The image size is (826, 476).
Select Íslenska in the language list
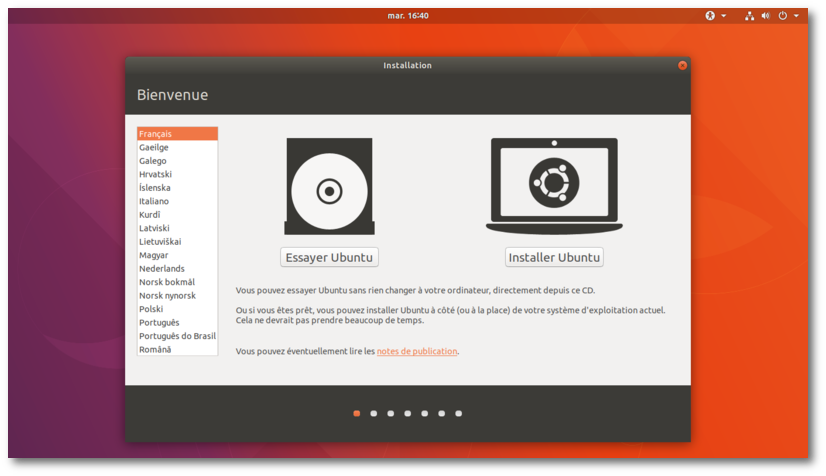click(178, 187)
